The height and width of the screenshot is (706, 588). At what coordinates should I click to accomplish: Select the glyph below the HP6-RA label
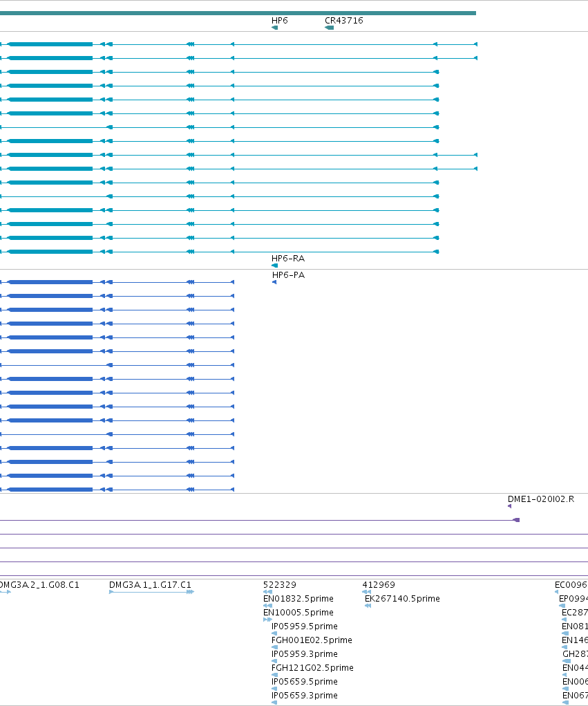[274, 266]
